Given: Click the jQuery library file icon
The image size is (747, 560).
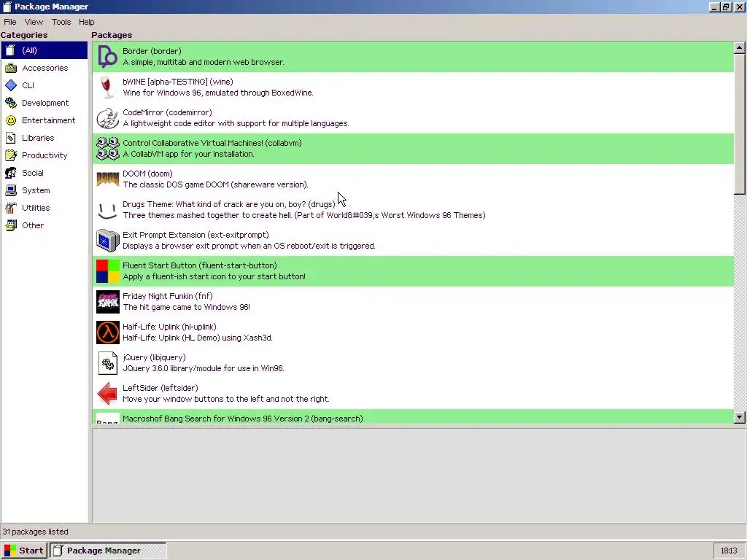Looking at the screenshot, I should (108, 363).
